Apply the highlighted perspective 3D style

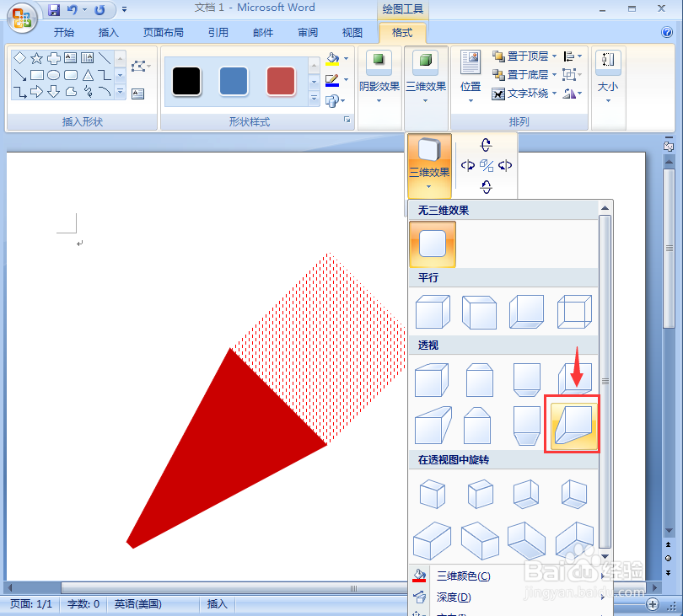(574, 425)
